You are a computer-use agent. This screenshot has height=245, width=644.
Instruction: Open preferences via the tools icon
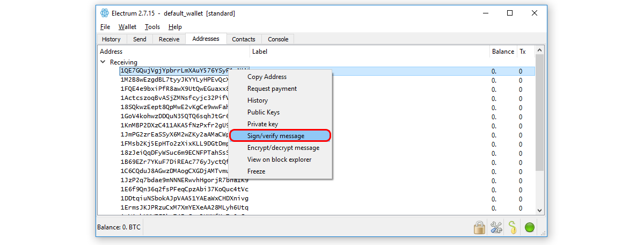496,227
